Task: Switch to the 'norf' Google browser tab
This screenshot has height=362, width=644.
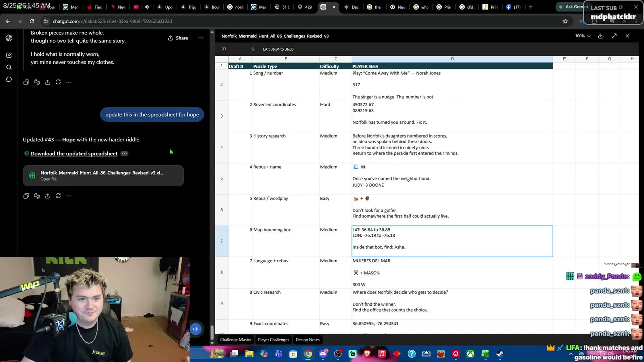Action: [235, 7]
